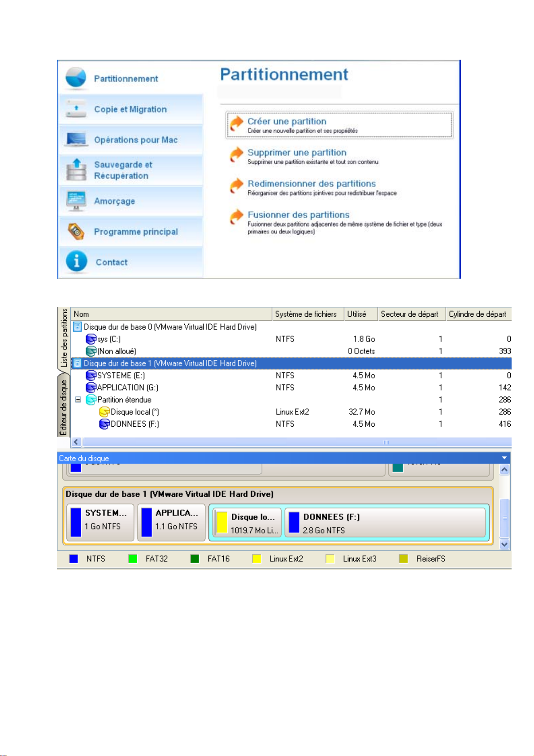Viewport: 534px width, 756px height.
Task: Open the Amorçage menu item
Action: 130,201
